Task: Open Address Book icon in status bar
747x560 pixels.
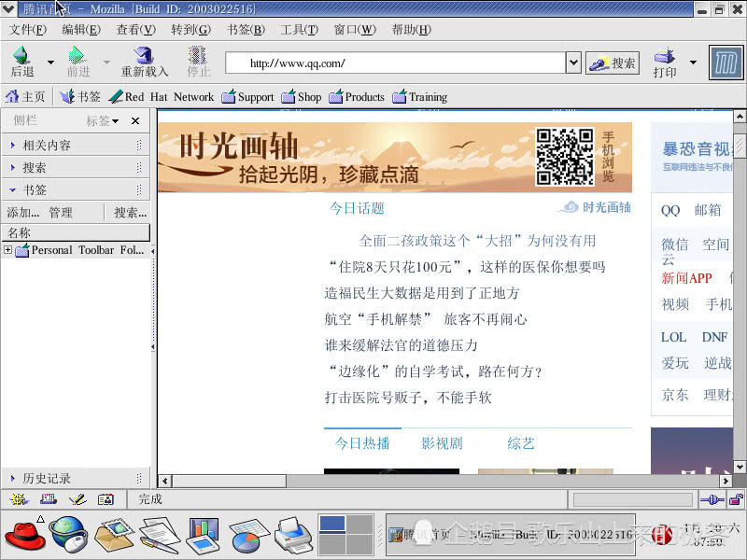Action: point(106,499)
